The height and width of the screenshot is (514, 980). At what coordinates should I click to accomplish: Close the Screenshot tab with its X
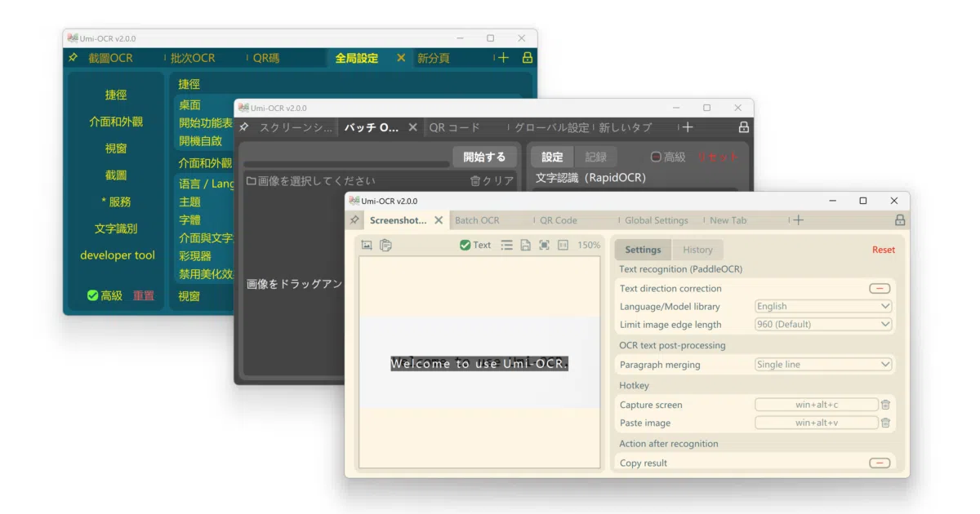[439, 220]
